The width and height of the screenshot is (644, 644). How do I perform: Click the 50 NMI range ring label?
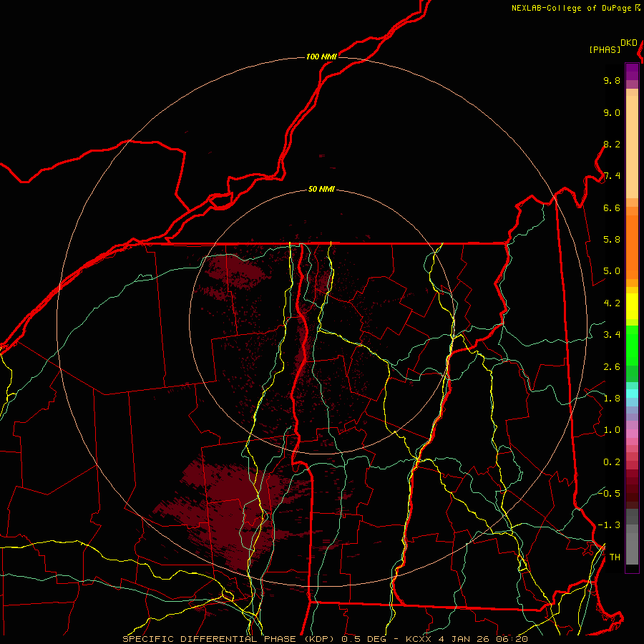click(x=321, y=190)
